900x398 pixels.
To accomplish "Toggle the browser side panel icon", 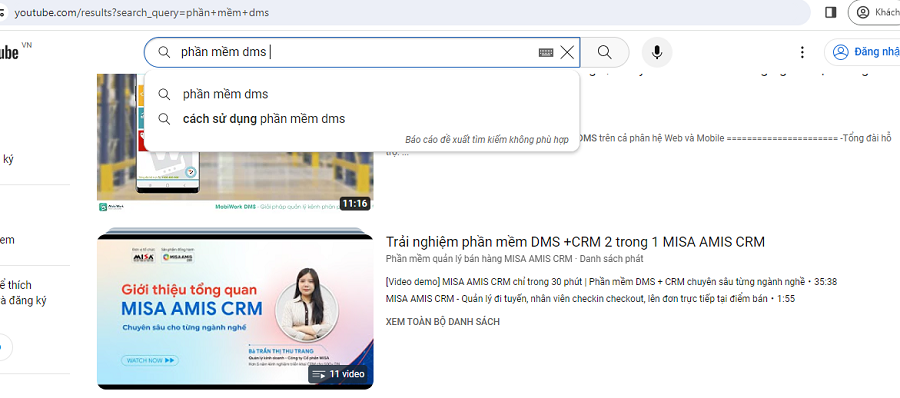I will [830, 12].
